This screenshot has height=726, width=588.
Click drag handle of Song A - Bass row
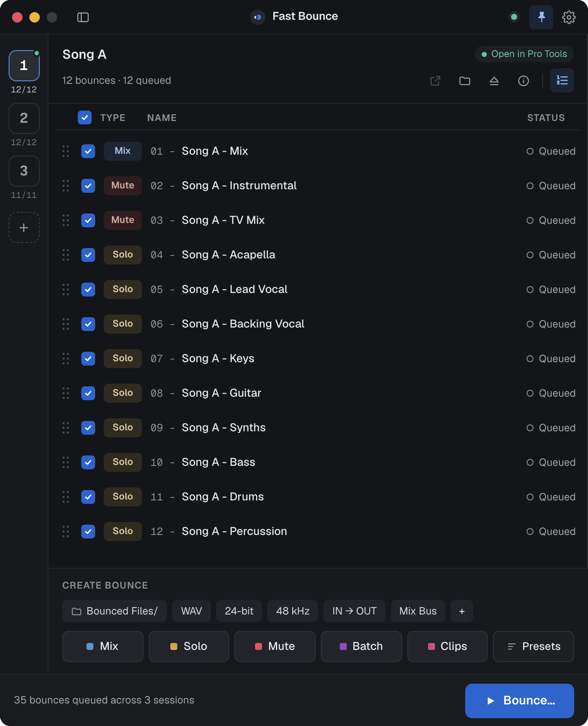66,462
